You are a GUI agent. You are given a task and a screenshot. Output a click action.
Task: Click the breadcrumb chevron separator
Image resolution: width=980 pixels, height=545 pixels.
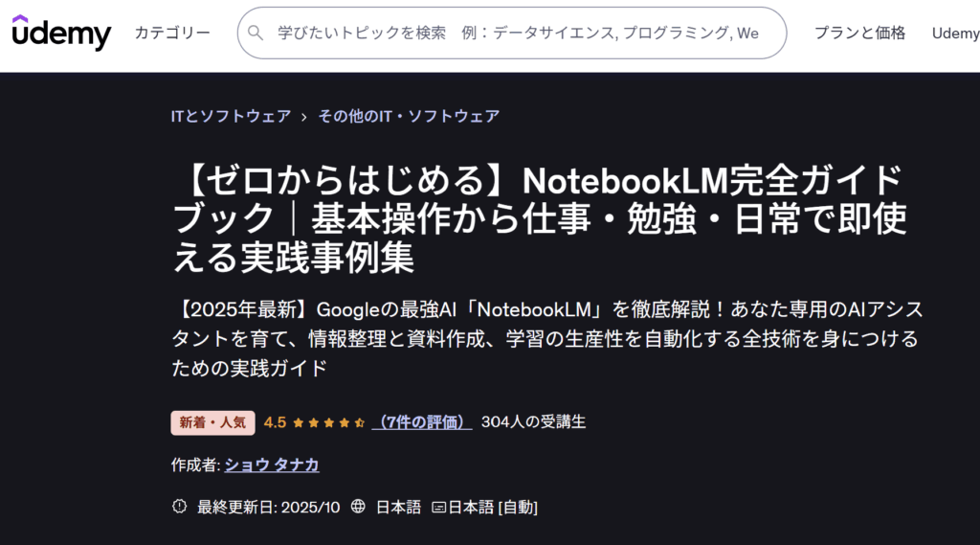(303, 117)
